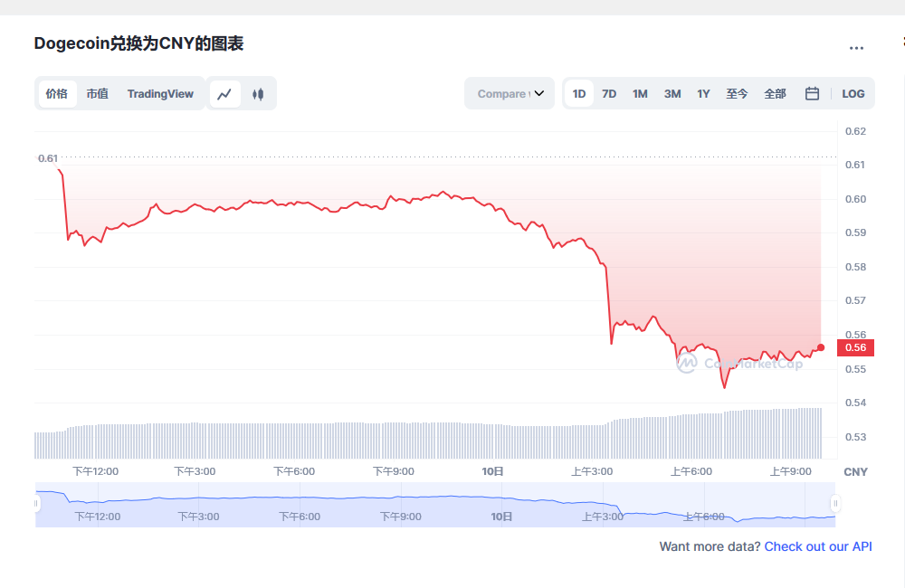The image size is (905, 588).
Task: Toggle the LOG scale
Action: coord(853,93)
